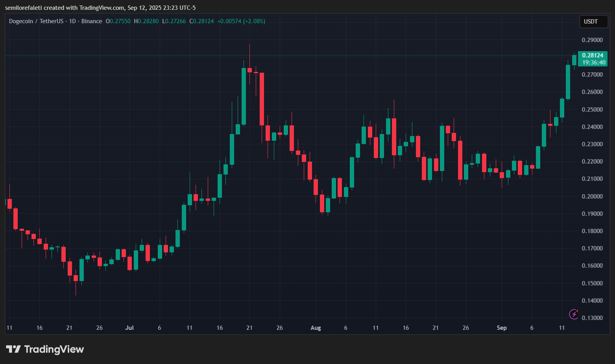The width and height of the screenshot is (615, 364).
Task: Click the open value O0.27550
Action: tap(118, 21)
